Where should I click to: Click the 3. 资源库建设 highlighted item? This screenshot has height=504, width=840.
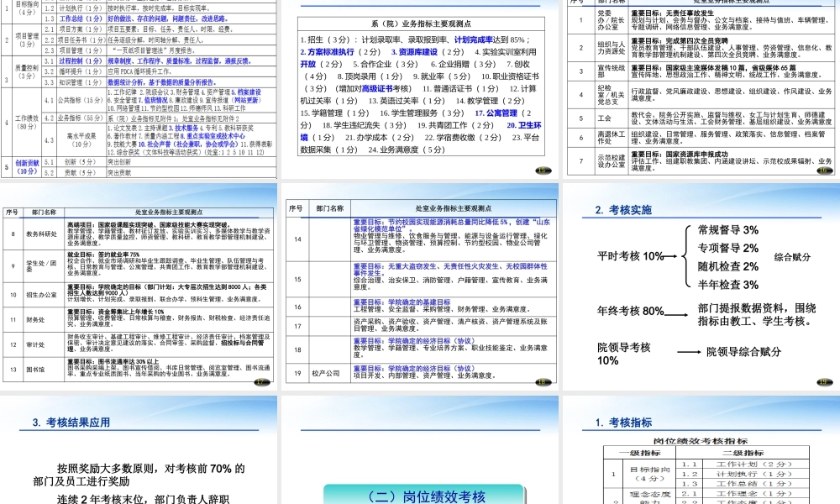pos(414,52)
